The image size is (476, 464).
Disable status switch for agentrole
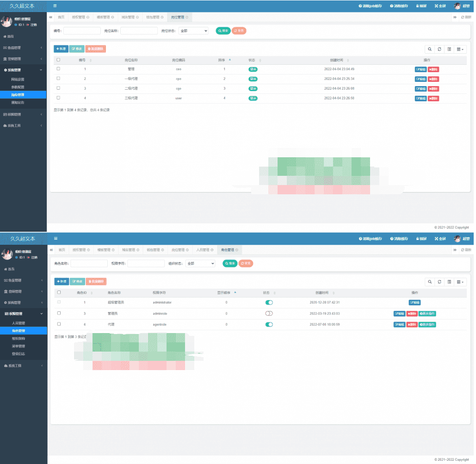coord(269,325)
